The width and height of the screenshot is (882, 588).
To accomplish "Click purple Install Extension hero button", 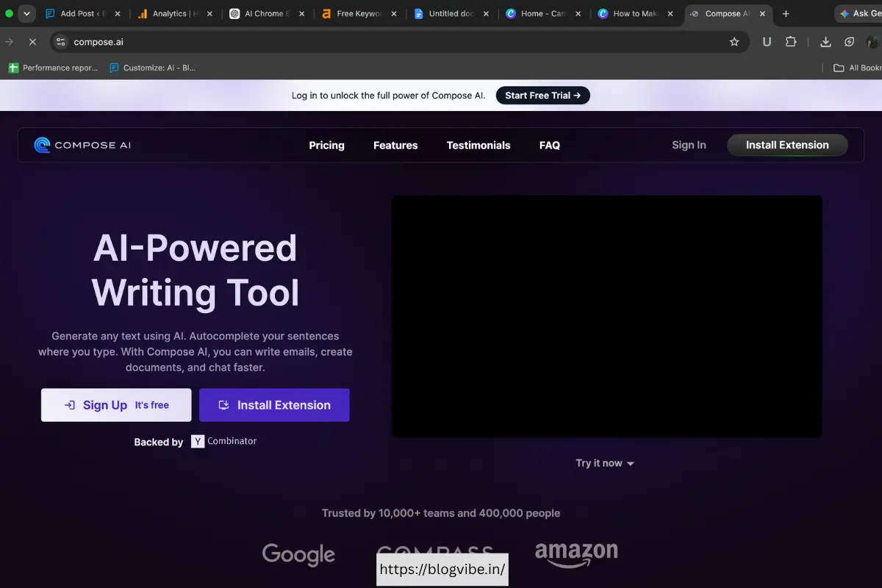I will (274, 405).
